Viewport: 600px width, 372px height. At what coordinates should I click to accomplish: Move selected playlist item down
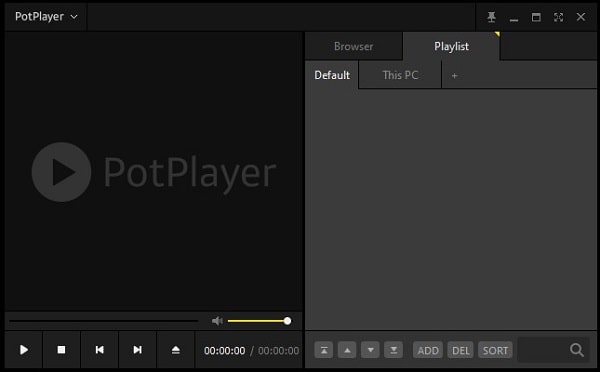point(370,350)
